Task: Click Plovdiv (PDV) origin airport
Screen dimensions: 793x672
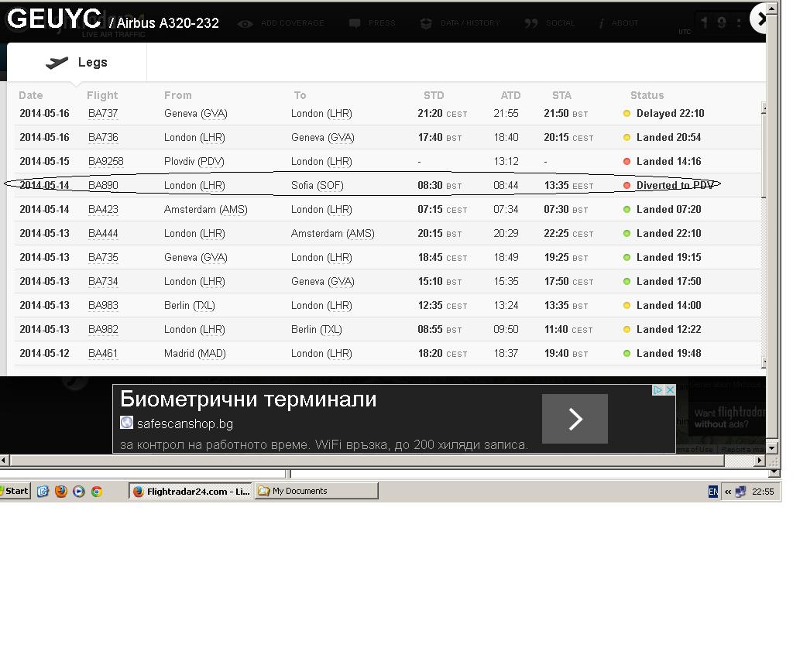Action: [194, 161]
